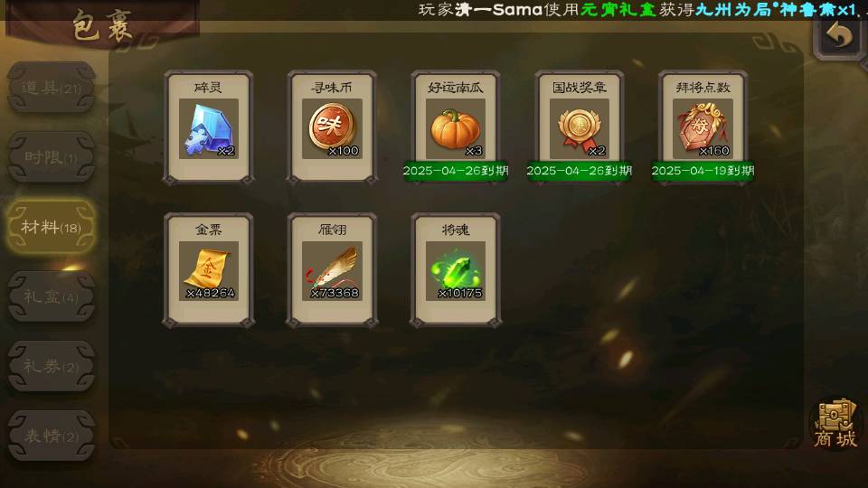Screen dimensions: 868x488
Task: Open the 表情 tab
Action: 51,436
